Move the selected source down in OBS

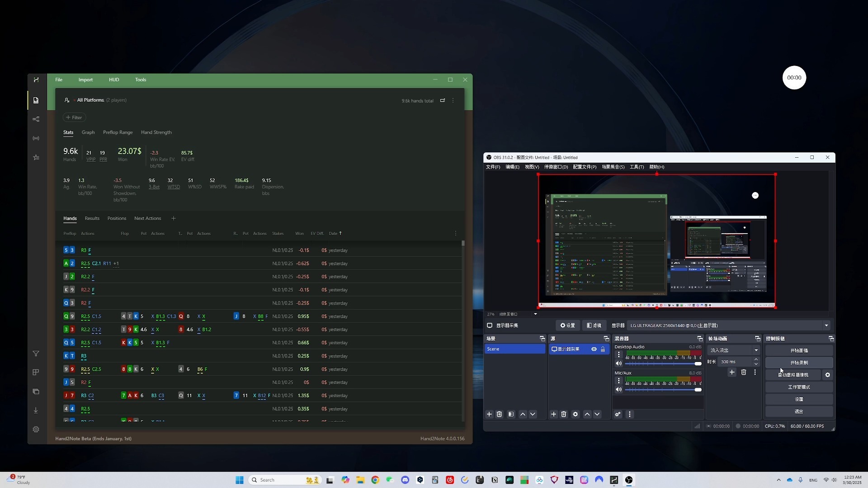597,414
